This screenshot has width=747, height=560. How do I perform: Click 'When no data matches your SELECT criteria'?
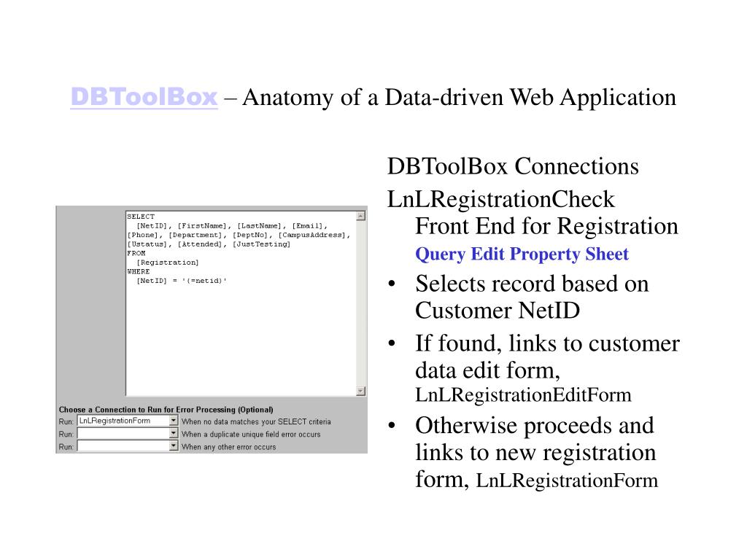[256, 421]
